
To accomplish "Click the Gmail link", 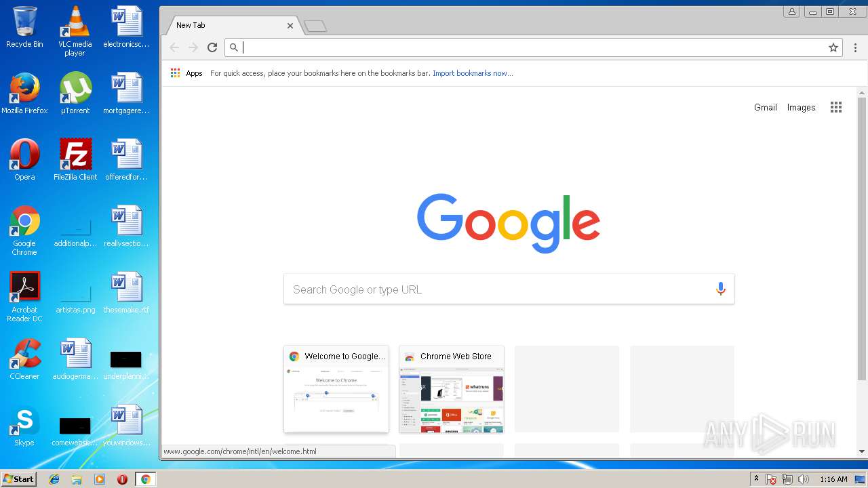I will click(x=766, y=107).
